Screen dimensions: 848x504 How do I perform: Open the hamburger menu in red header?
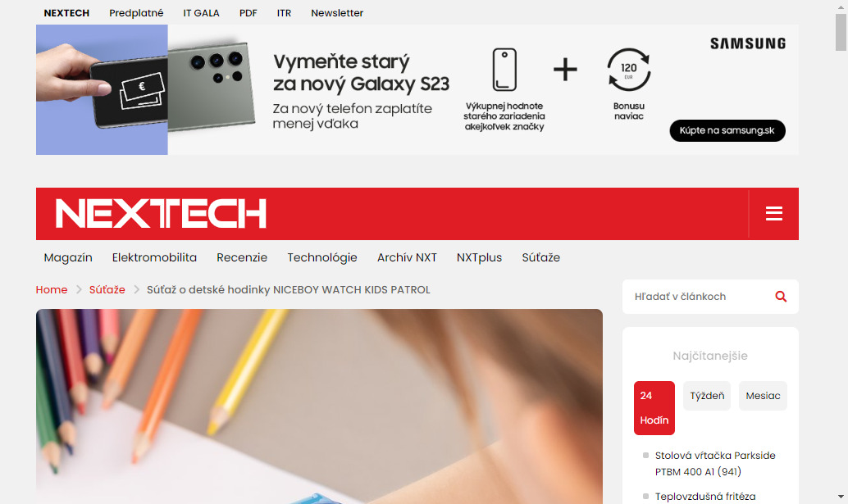pyautogui.click(x=774, y=213)
